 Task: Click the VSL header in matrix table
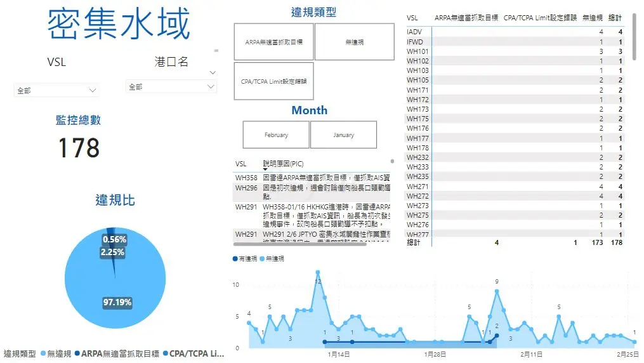[412, 18]
